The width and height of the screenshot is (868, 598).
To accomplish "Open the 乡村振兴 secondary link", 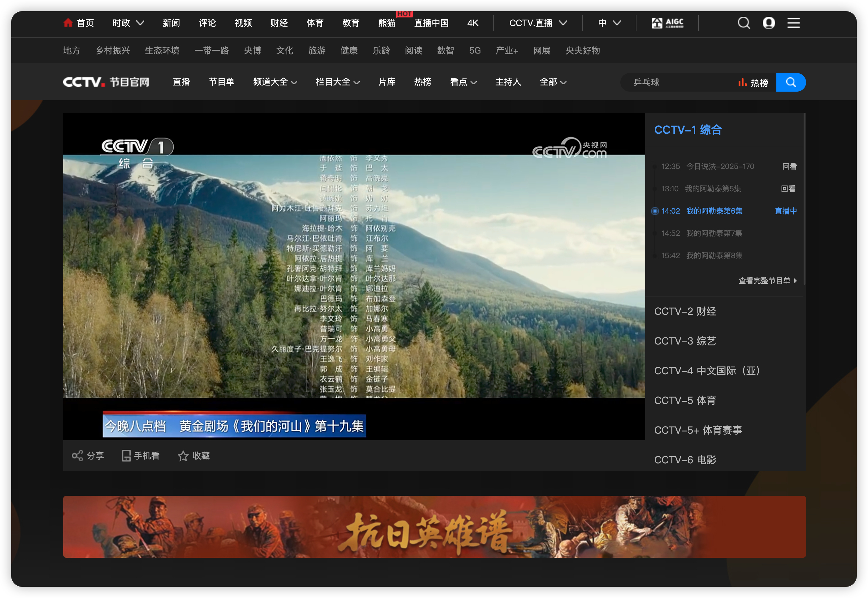I will point(113,50).
